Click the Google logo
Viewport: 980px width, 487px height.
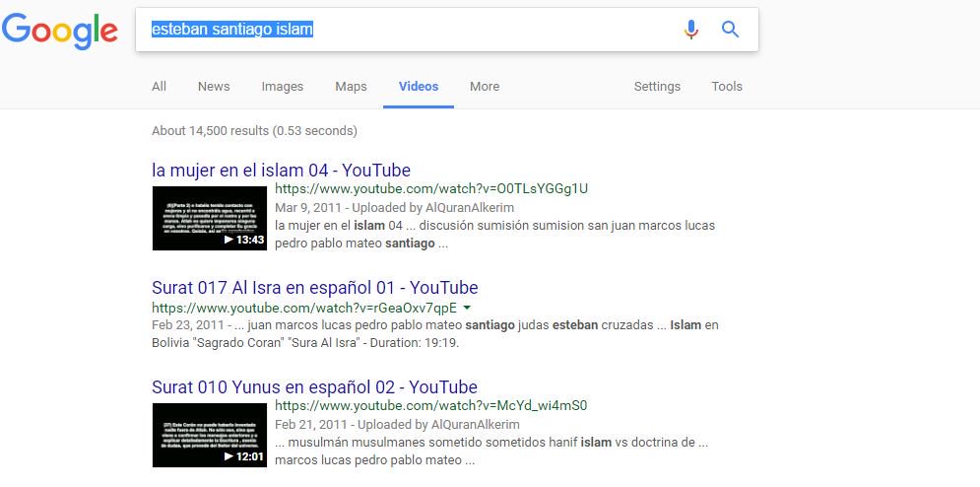[x=59, y=31]
